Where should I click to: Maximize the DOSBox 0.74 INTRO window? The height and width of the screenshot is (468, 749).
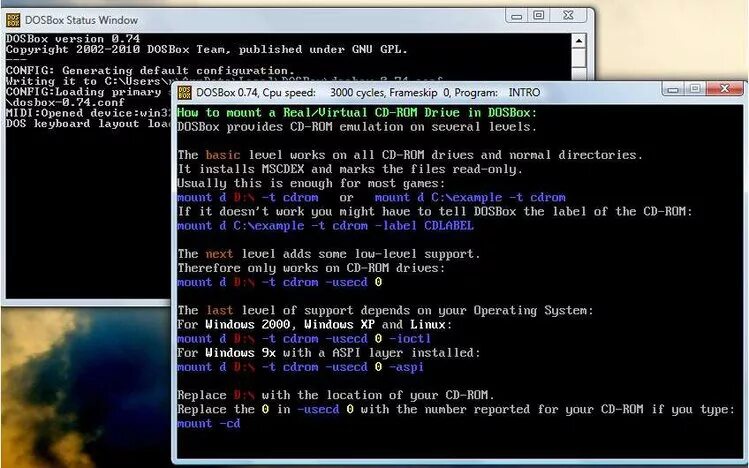[x=696, y=88]
